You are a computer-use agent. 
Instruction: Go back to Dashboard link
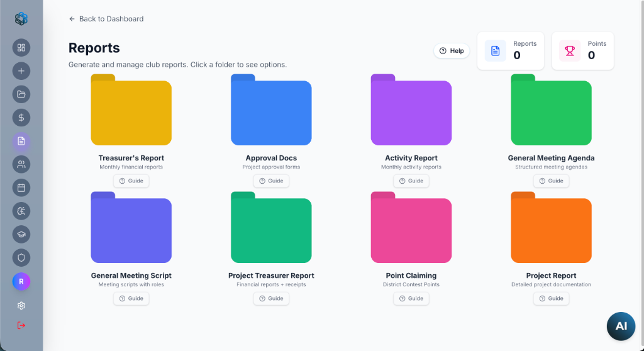[x=106, y=19]
